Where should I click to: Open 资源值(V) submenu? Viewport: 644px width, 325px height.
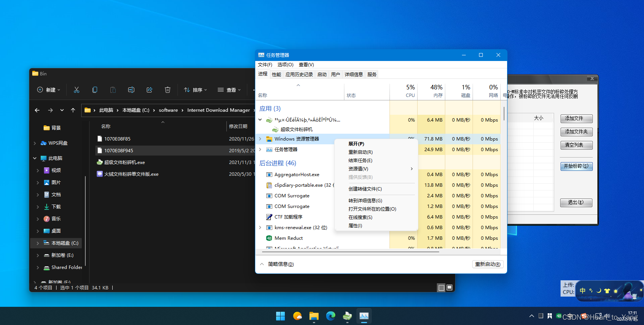pos(376,169)
